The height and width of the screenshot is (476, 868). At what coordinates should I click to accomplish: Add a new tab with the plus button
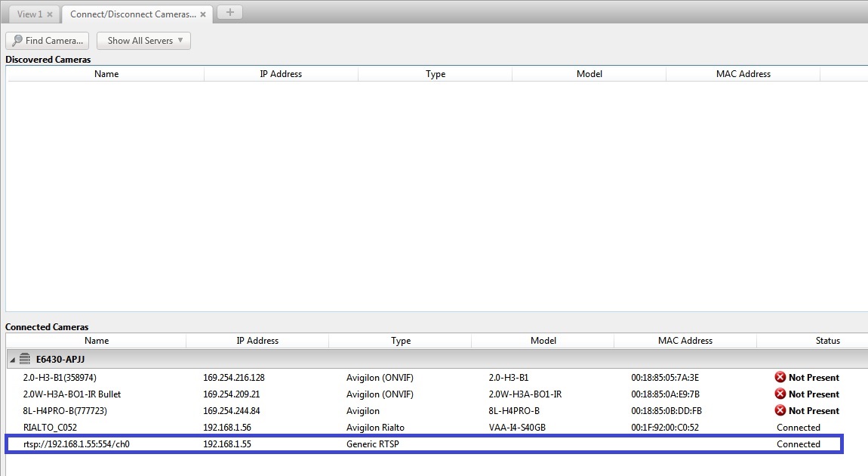point(229,12)
